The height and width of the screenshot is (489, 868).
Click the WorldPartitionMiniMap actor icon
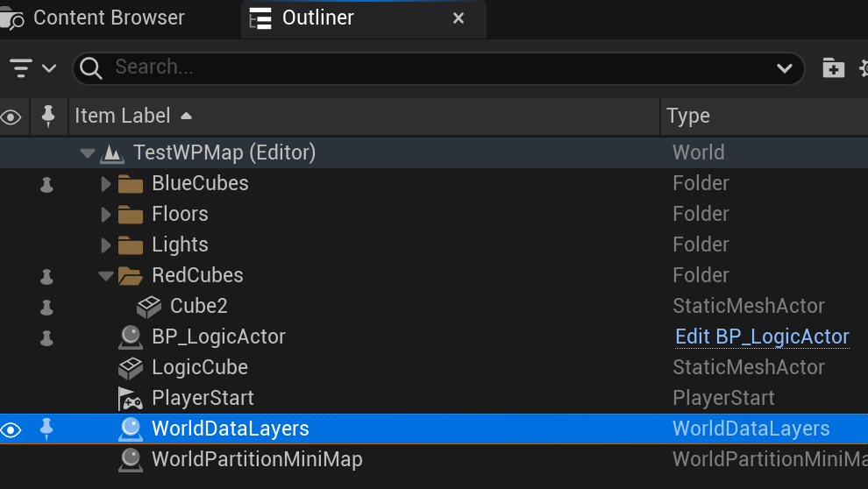[131, 459]
